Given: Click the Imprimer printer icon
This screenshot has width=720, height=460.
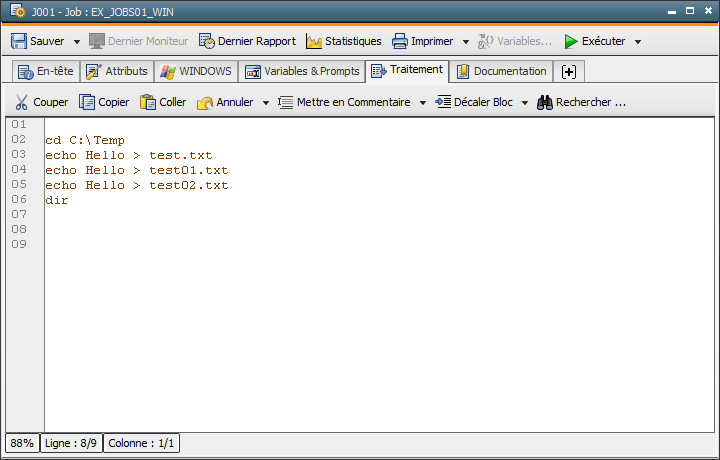Looking at the screenshot, I should pyautogui.click(x=399, y=41).
